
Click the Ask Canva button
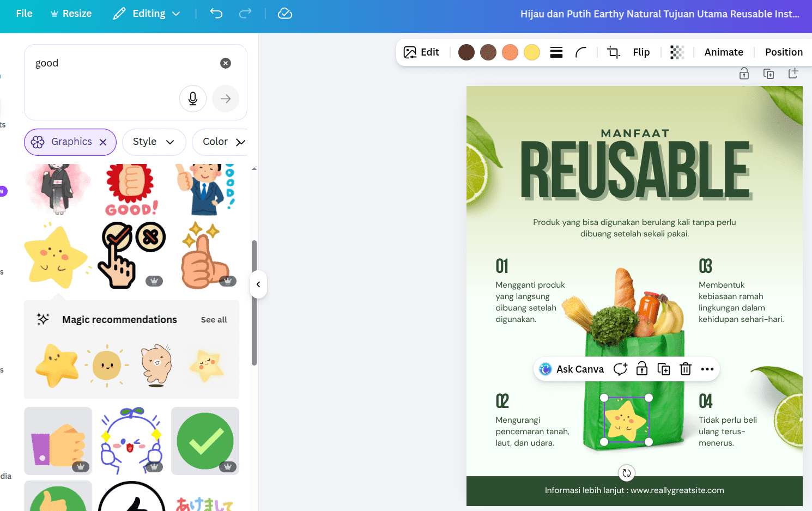[x=571, y=369]
